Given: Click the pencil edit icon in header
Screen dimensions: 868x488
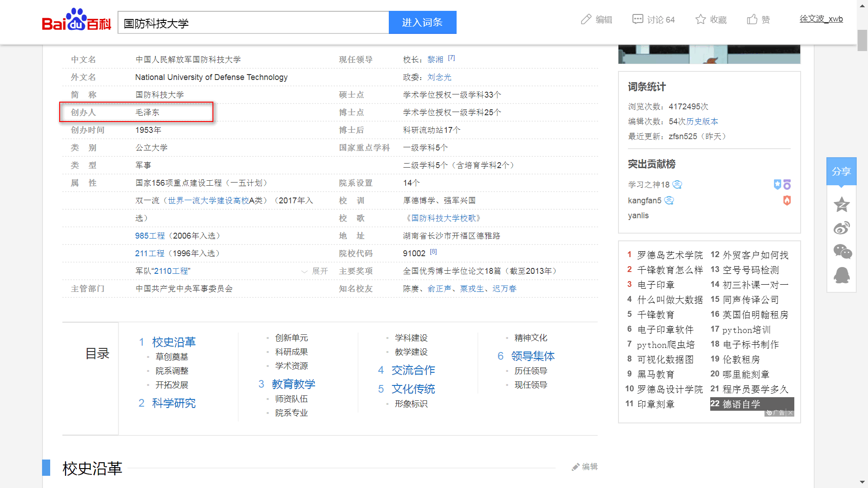Looking at the screenshot, I should click(586, 19).
